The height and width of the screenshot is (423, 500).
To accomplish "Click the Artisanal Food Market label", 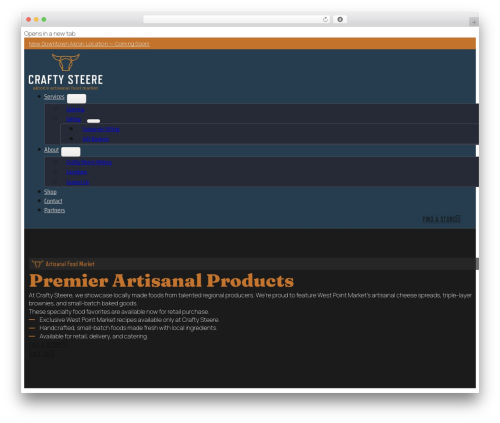I will coord(70,264).
